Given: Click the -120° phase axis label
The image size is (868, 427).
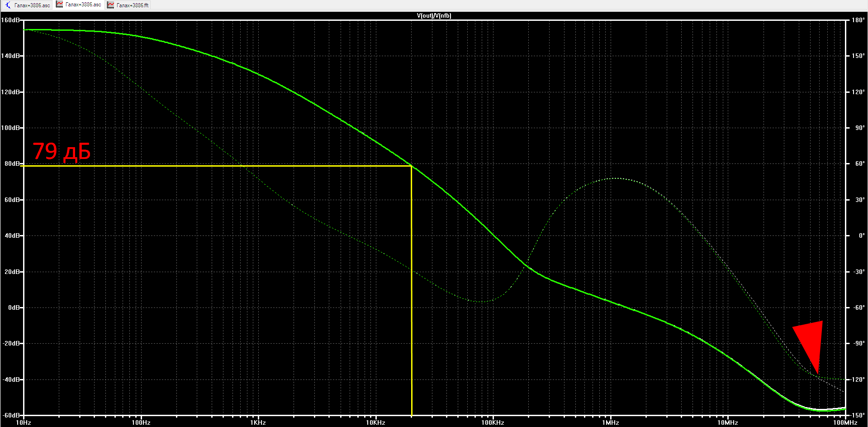Looking at the screenshot, I should point(857,379).
